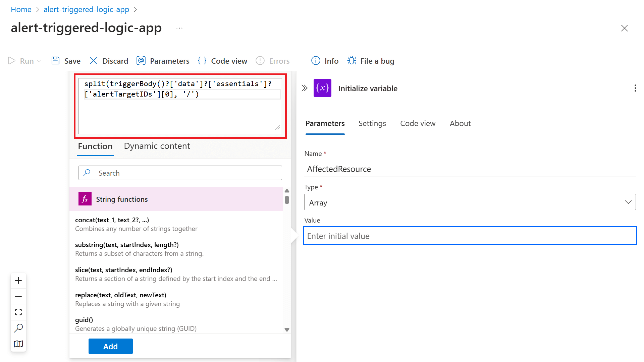Click the Search functions input field

[180, 173]
